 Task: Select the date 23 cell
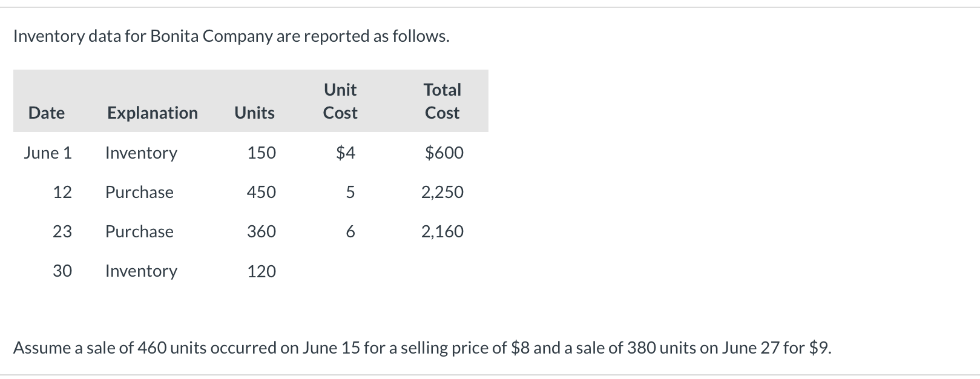(62, 231)
